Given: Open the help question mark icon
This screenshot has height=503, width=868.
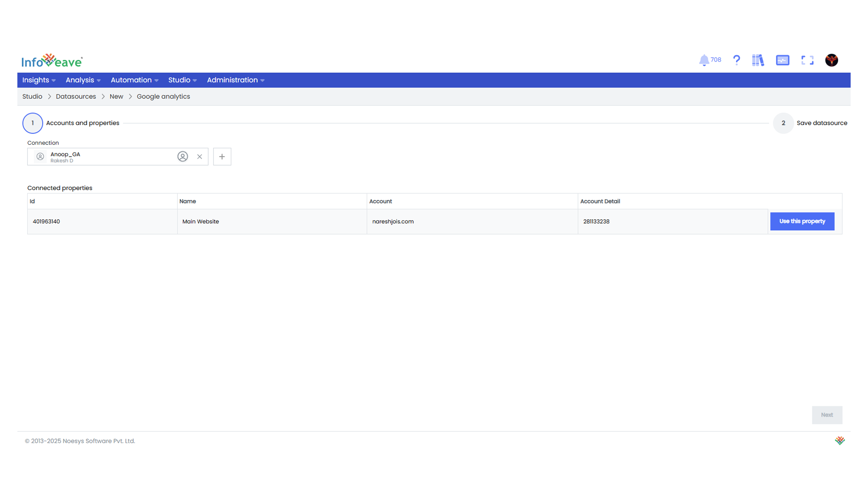Looking at the screenshot, I should click(x=736, y=60).
